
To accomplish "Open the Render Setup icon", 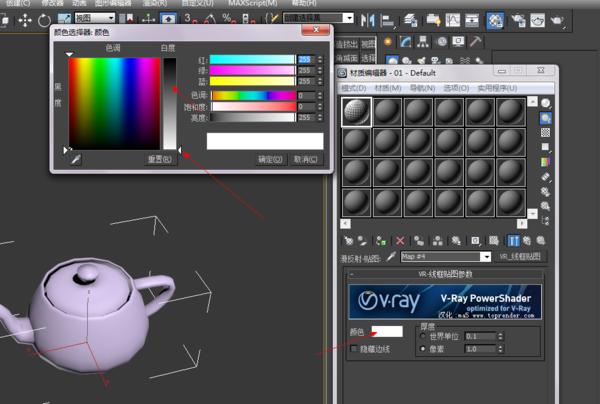I will click(x=518, y=20).
